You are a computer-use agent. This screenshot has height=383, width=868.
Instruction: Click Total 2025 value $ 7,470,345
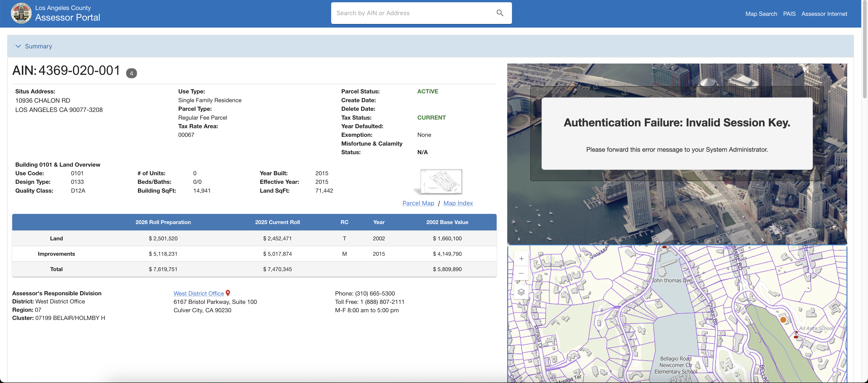277,269
